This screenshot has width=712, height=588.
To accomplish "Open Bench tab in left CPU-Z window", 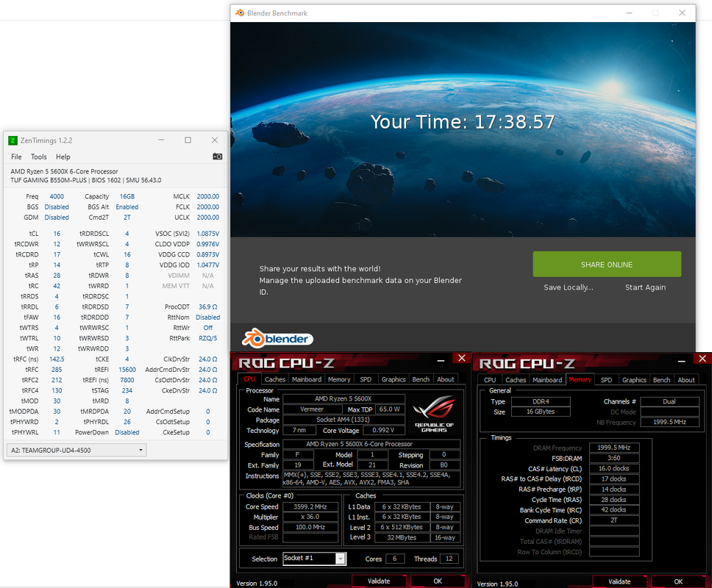I will [421, 379].
